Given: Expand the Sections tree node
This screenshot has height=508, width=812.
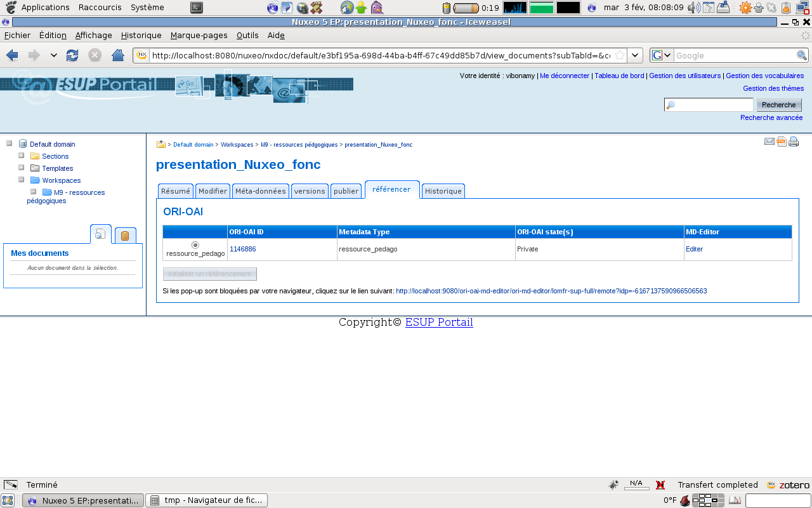Looking at the screenshot, I should (x=22, y=156).
